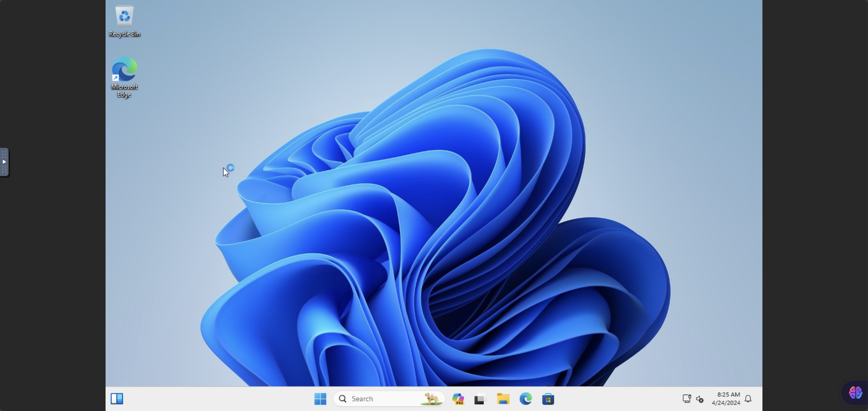Open the Microsoft Store
The height and width of the screenshot is (411, 868).
click(x=548, y=398)
